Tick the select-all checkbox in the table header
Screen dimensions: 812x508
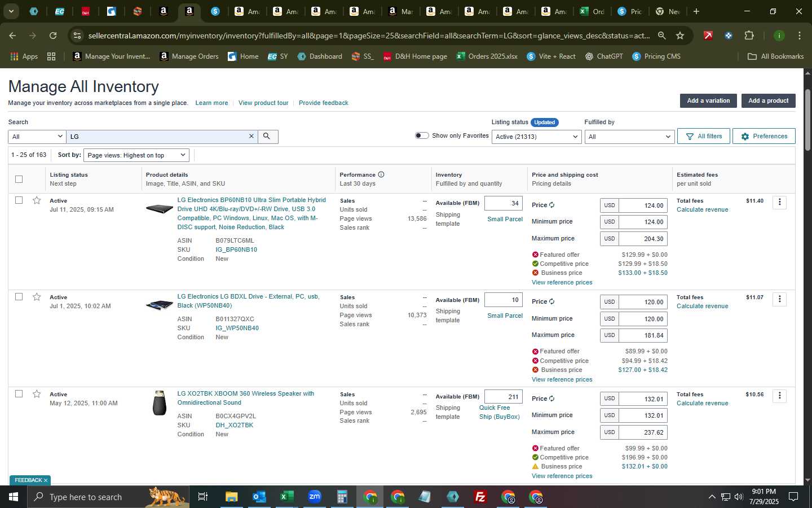(x=19, y=179)
